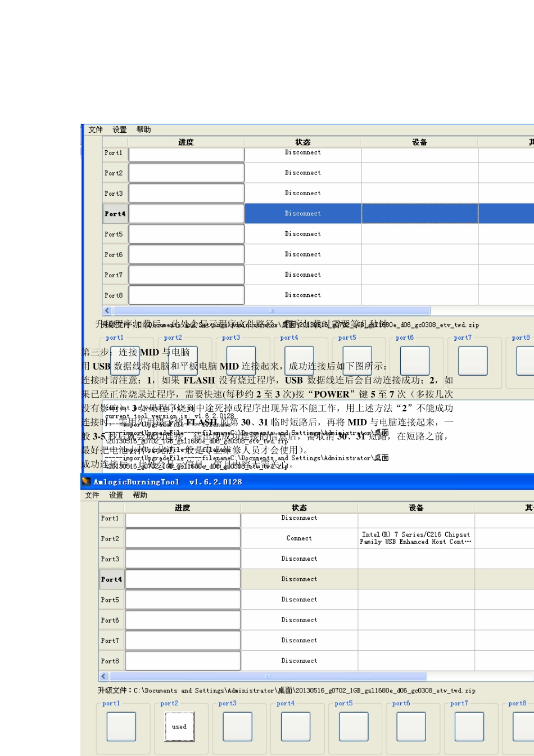Click the AmlogicBurningTool title bar app icon
534x756 pixels.
87,481
